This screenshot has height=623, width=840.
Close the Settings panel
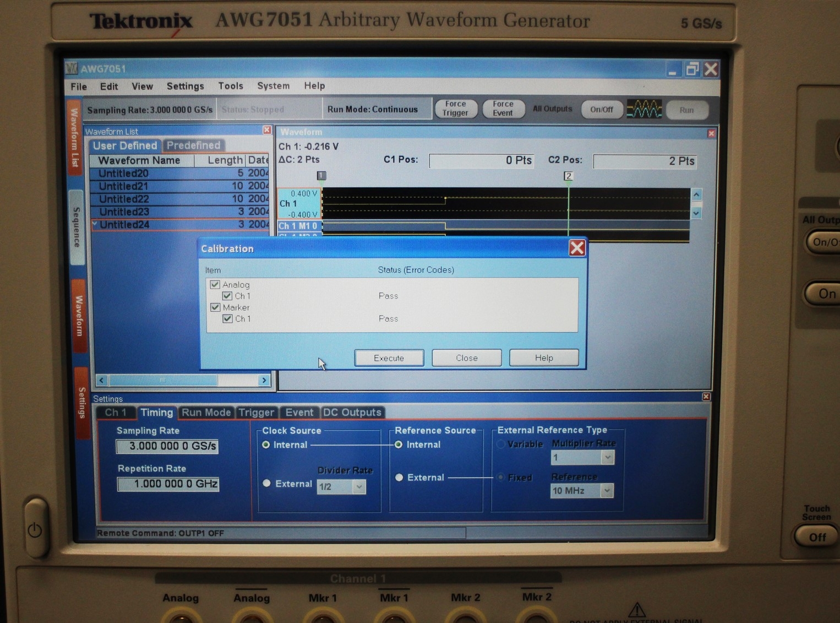[x=706, y=397]
